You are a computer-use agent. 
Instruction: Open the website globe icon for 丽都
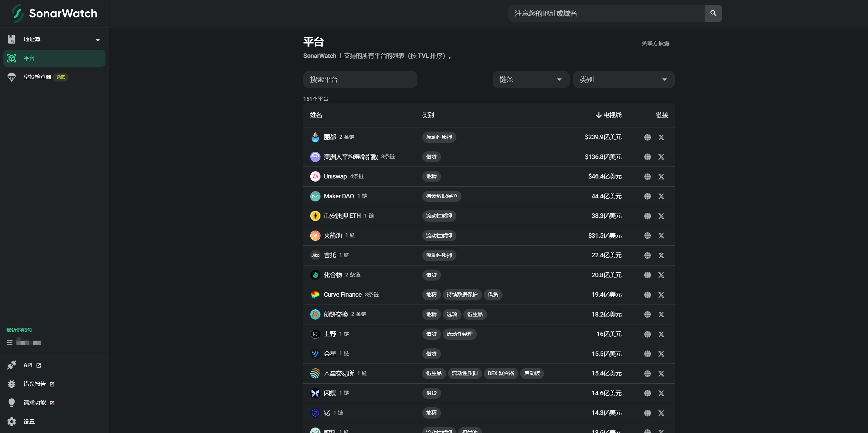tap(647, 137)
